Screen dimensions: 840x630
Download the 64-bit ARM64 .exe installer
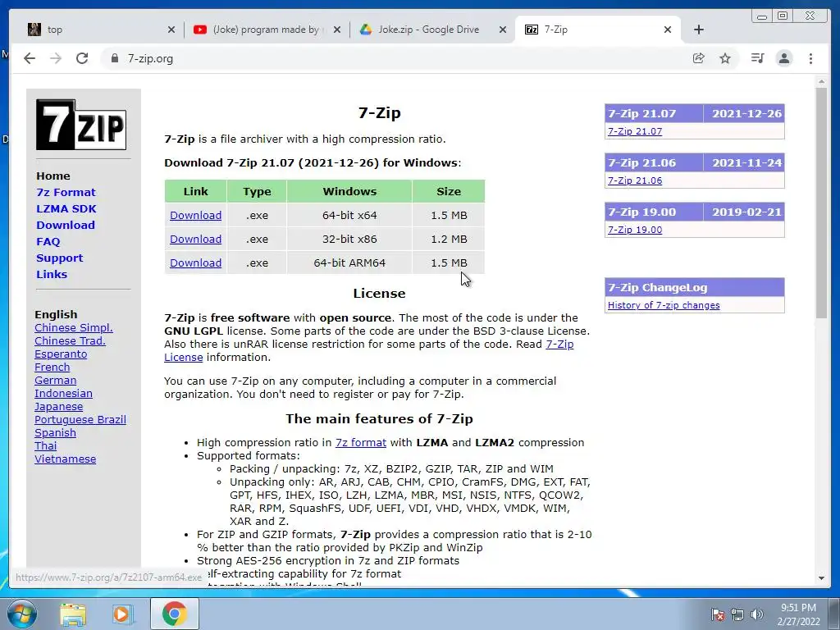click(195, 263)
